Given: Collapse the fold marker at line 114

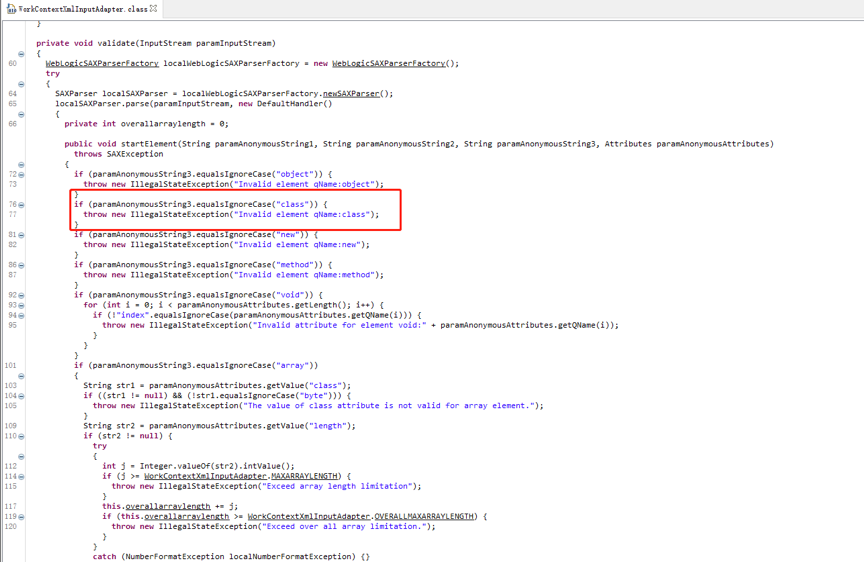Looking at the screenshot, I should (21, 477).
